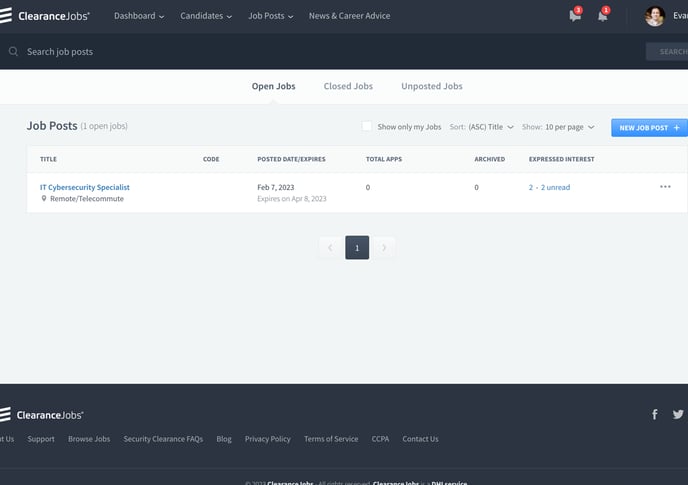The image size is (688, 485).
Task: Open the Show 10 per page dropdown
Action: pyautogui.click(x=558, y=127)
